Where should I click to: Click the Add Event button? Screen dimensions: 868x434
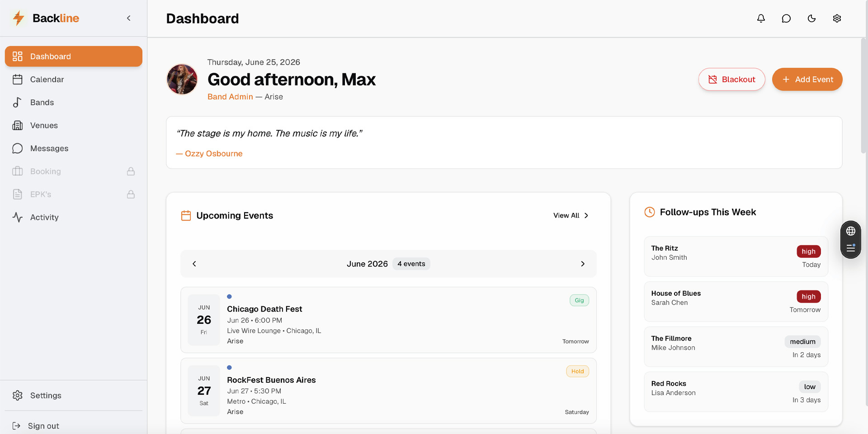click(807, 79)
